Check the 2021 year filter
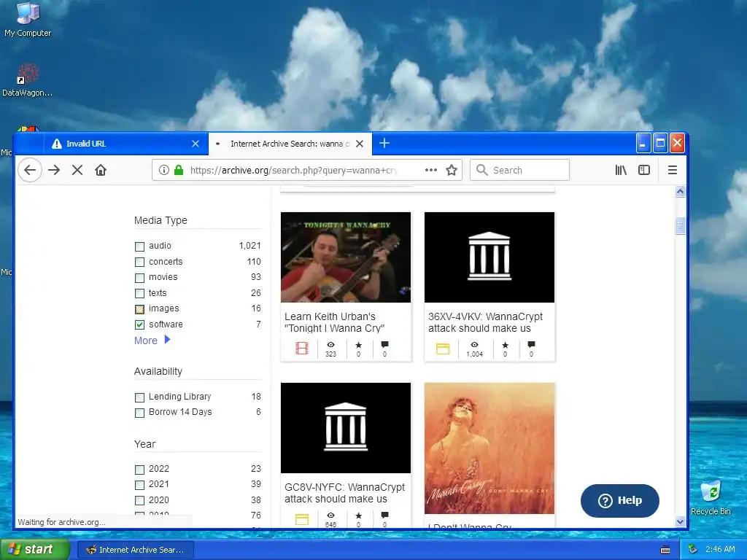Image resolution: width=747 pixels, height=560 pixels. point(139,485)
